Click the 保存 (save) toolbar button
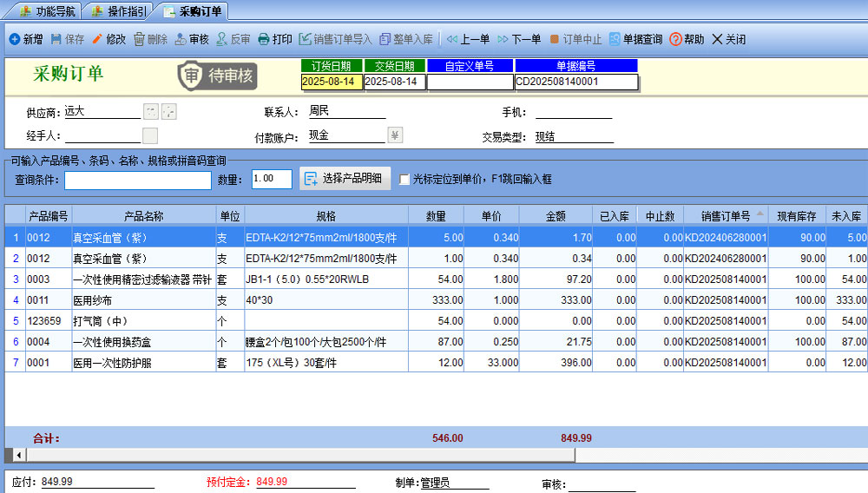This screenshot has width=868, height=493. click(68, 39)
